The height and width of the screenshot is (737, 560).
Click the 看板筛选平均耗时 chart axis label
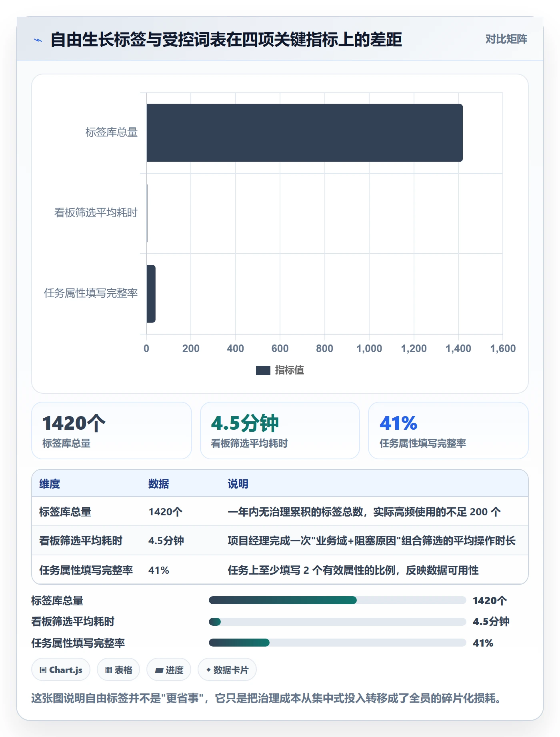coord(96,212)
